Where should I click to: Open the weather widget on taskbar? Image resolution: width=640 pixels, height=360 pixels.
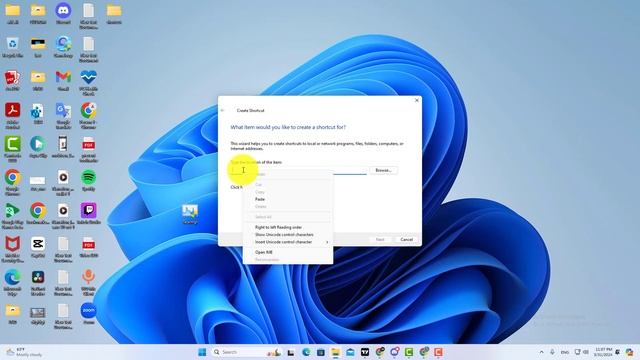24,352
